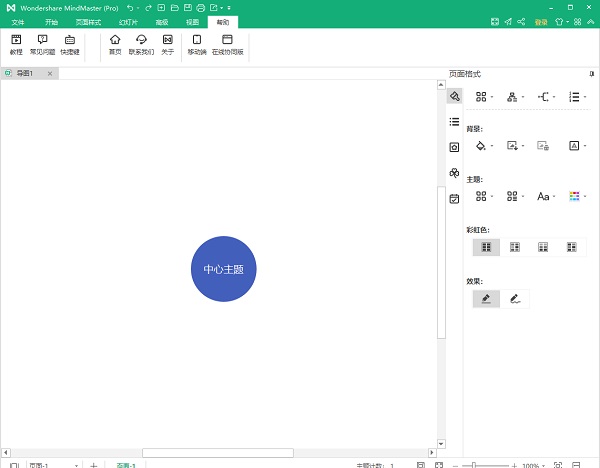
Task: Open the 快捷键 shortcuts icon
Action: click(x=70, y=43)
